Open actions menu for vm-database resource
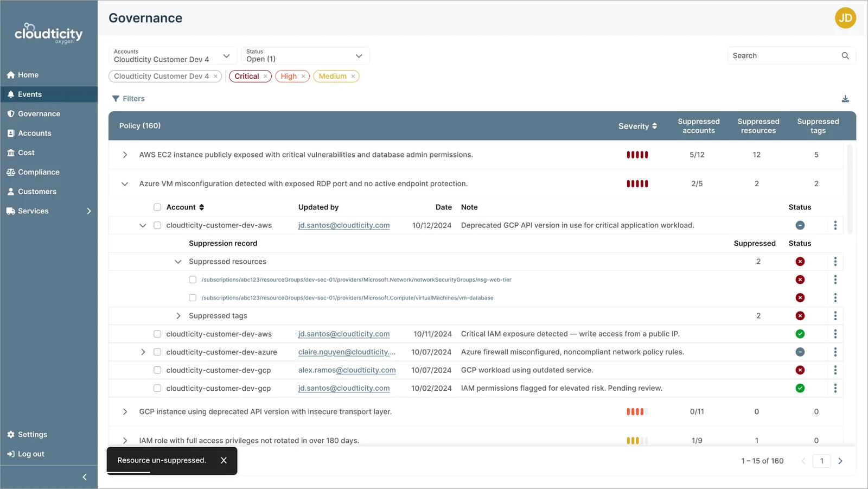The image size is (868, 489). [x=835, y=297]
